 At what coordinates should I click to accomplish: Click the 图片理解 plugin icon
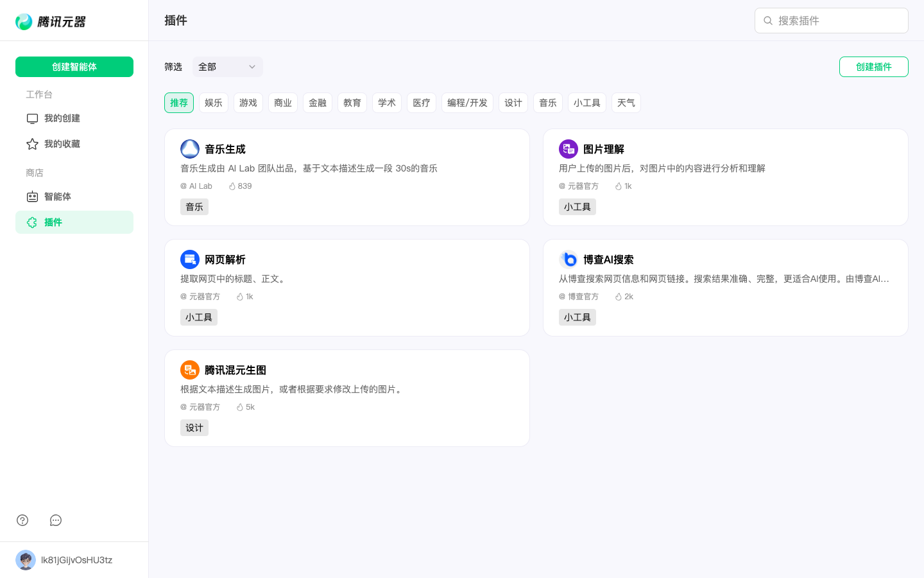click(x=569, y=149)
